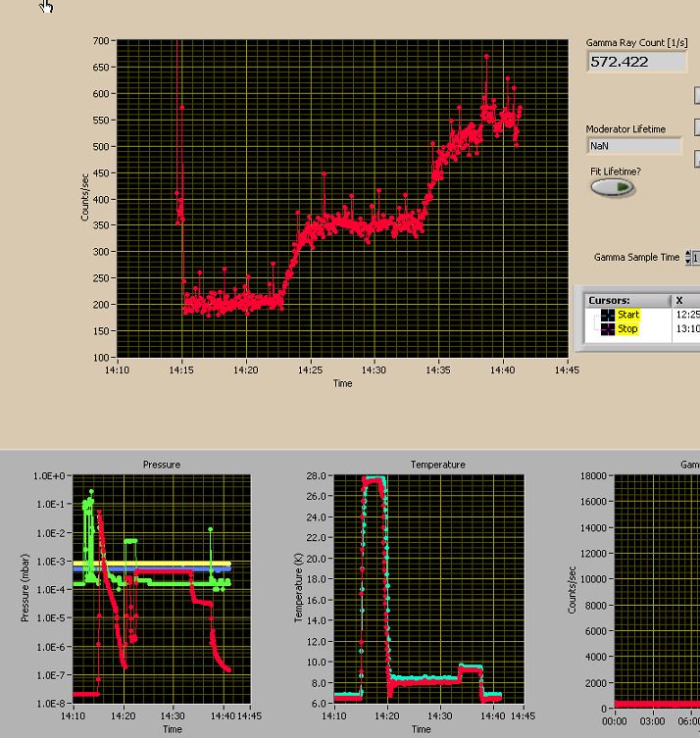Click the 14:45 end label on the top graph time axis
Image resolution: width=700 pixels, height=738 pixels.
click(x=568, y=369)
